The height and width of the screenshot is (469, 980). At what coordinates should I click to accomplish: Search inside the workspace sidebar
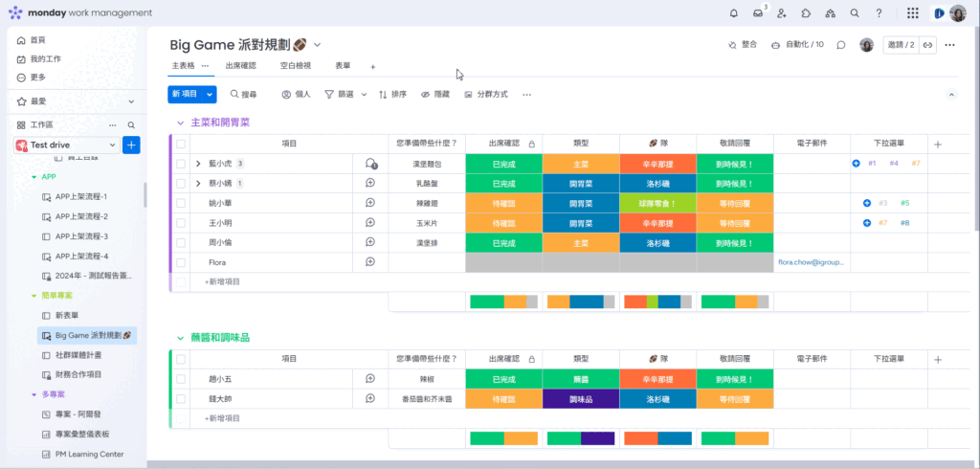131,125
